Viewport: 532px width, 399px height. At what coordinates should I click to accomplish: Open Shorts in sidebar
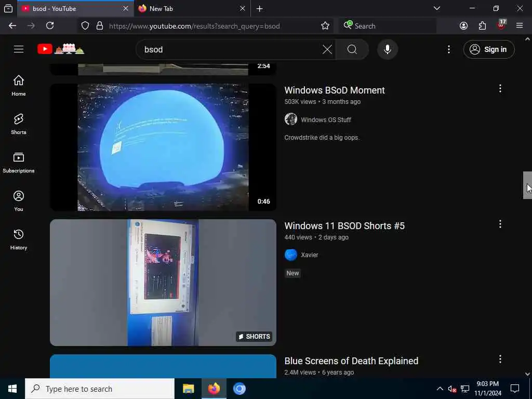pyautogui.click(x=19, y=124)
